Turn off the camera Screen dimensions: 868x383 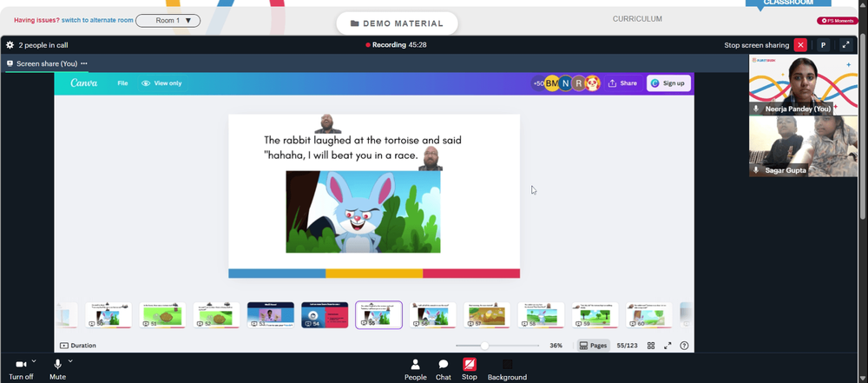pyautogui.click(x=21, y=370)
